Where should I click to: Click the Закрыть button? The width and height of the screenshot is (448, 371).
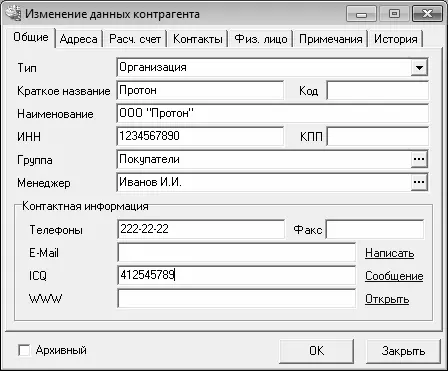click(403, 351)
